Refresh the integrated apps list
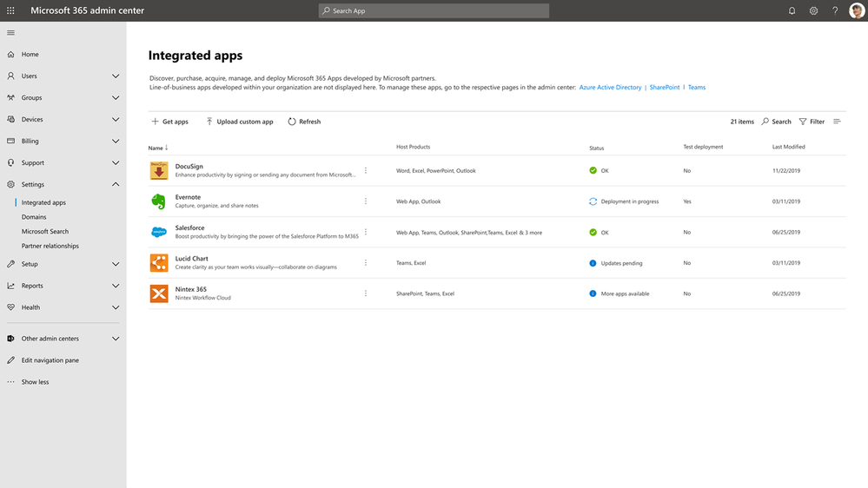The height and width of the screenshot is (488, 868). (x=304, y=122)
